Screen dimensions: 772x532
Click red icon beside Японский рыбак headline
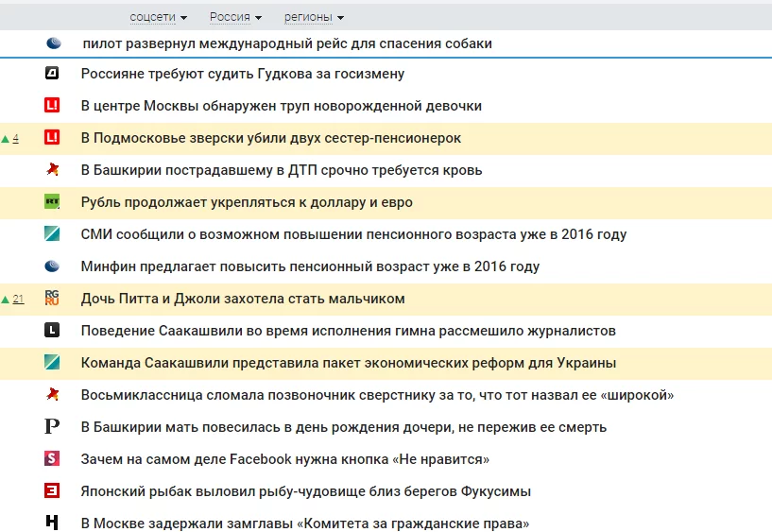[x=53, y=491]
